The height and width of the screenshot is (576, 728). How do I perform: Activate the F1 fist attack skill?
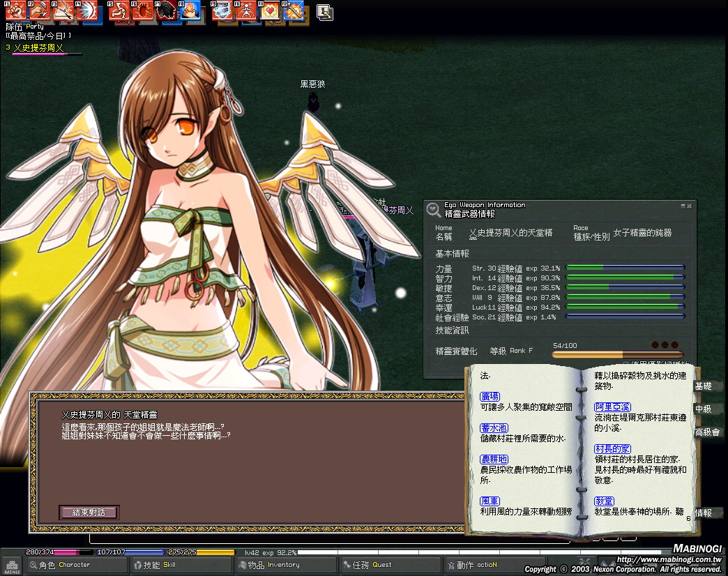(x=15, y=10)
